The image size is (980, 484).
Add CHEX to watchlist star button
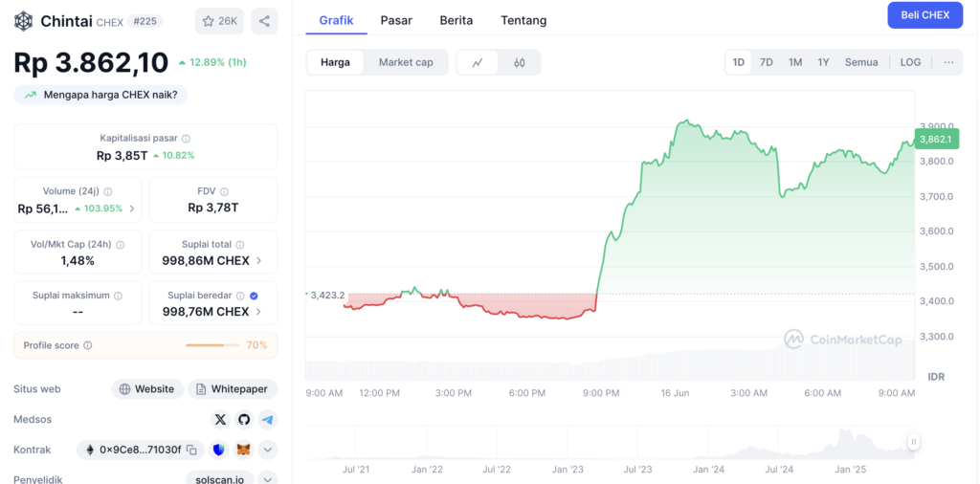pyautogui.click(x=219, y=21)
